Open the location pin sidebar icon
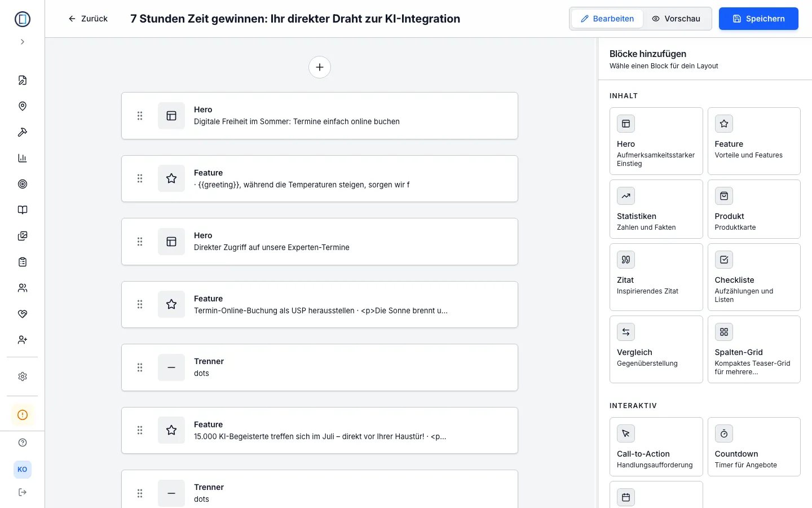The height and width of the screenshot is (508, 812). click(x=23, y=106)
